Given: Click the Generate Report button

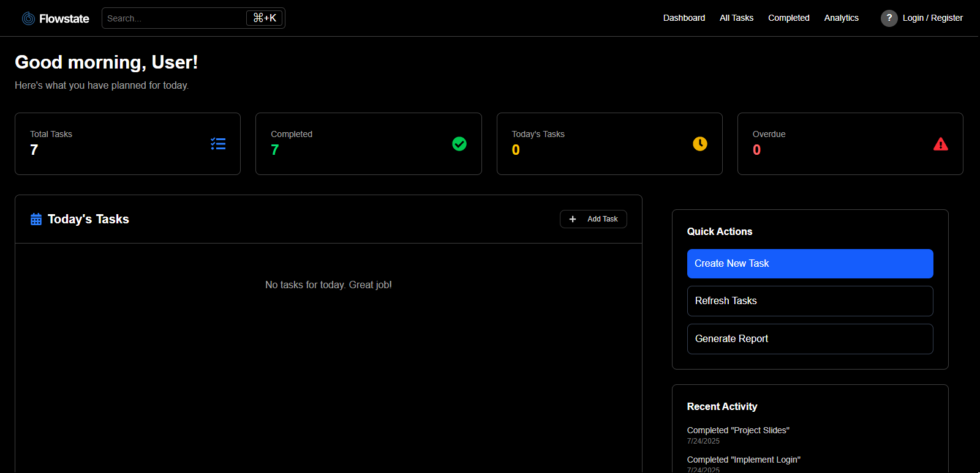Looking at the screenshot, I should point(810,339).
